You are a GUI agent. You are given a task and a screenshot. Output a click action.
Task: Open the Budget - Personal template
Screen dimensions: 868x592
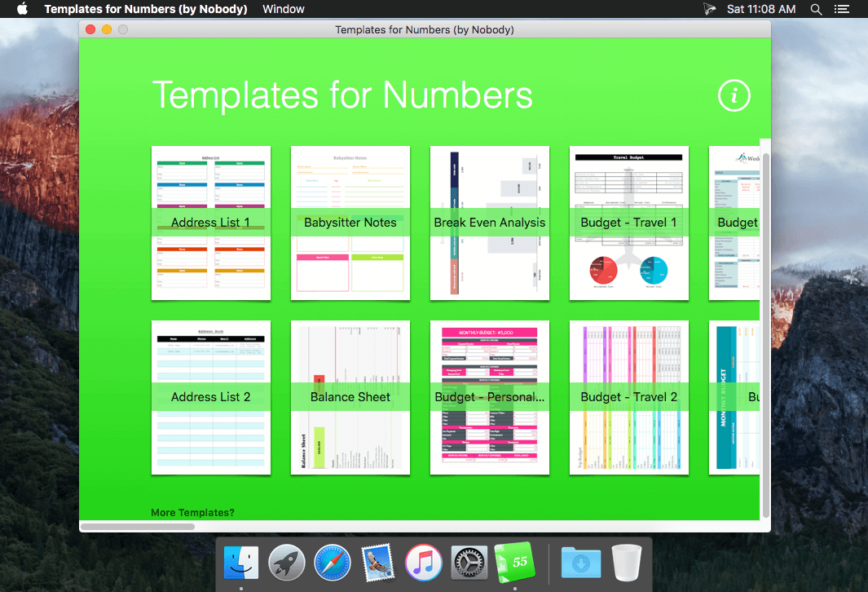(490, 398)
